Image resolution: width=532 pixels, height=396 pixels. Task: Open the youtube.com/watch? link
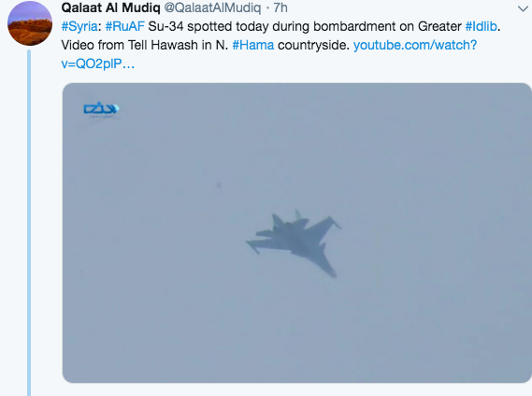click(415, 45)
